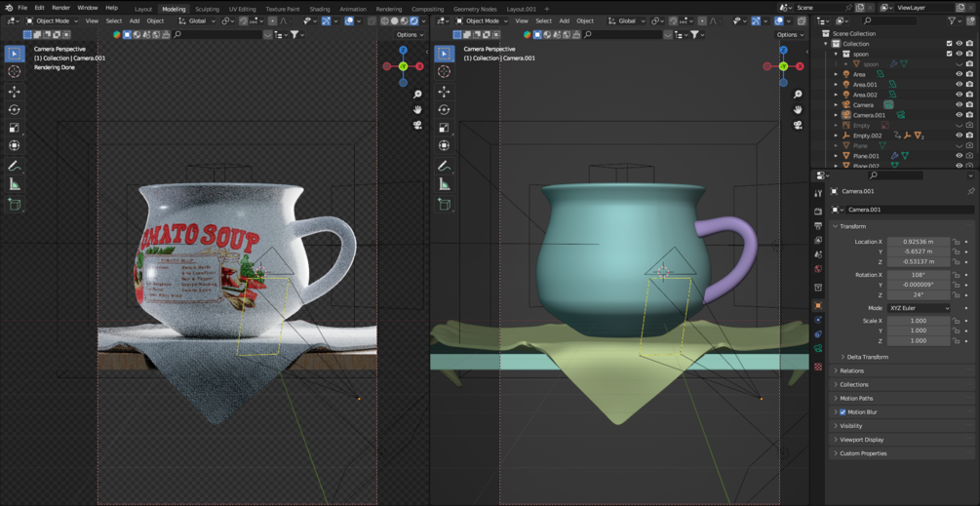
Task: Open the Render properties tab
Action: 818,212
